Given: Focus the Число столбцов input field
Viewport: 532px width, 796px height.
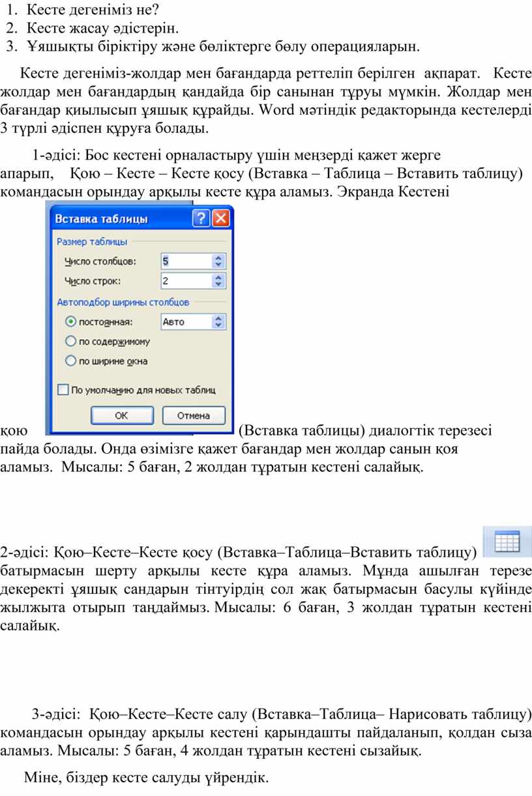Looking at the screenshot, I should (x=186, y=261).
